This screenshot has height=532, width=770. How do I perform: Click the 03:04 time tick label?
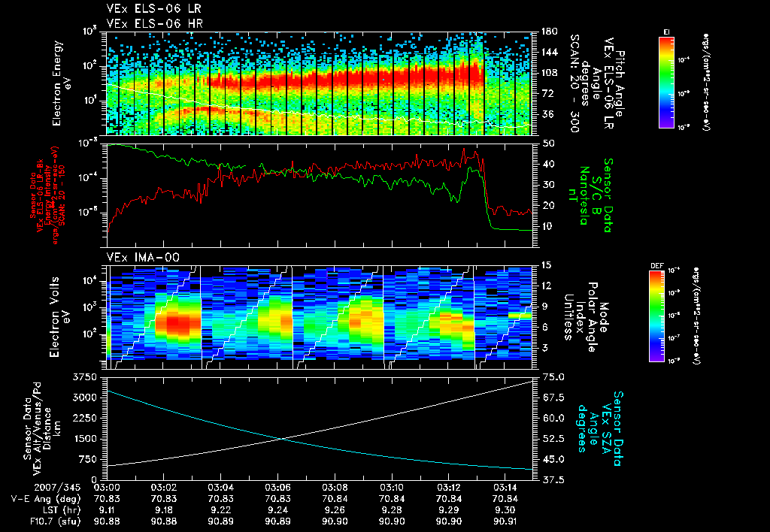221,488
